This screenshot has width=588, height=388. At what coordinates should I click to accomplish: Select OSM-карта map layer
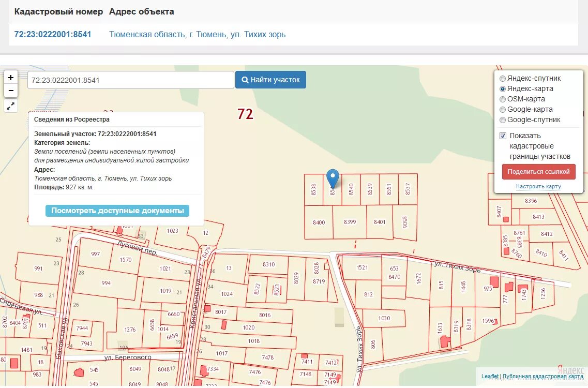(503, 99)
